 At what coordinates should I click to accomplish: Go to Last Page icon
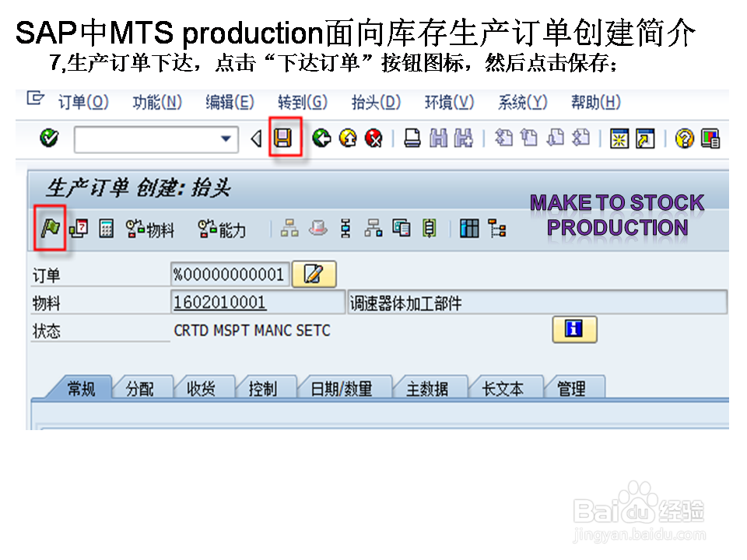click(x=580, y=138)
